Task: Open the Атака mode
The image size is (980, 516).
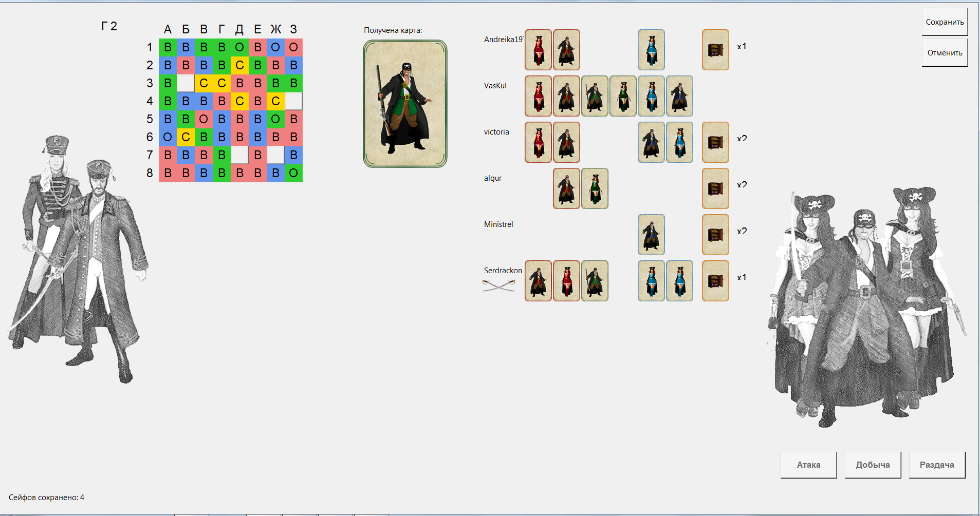Action: click(808, 465)
